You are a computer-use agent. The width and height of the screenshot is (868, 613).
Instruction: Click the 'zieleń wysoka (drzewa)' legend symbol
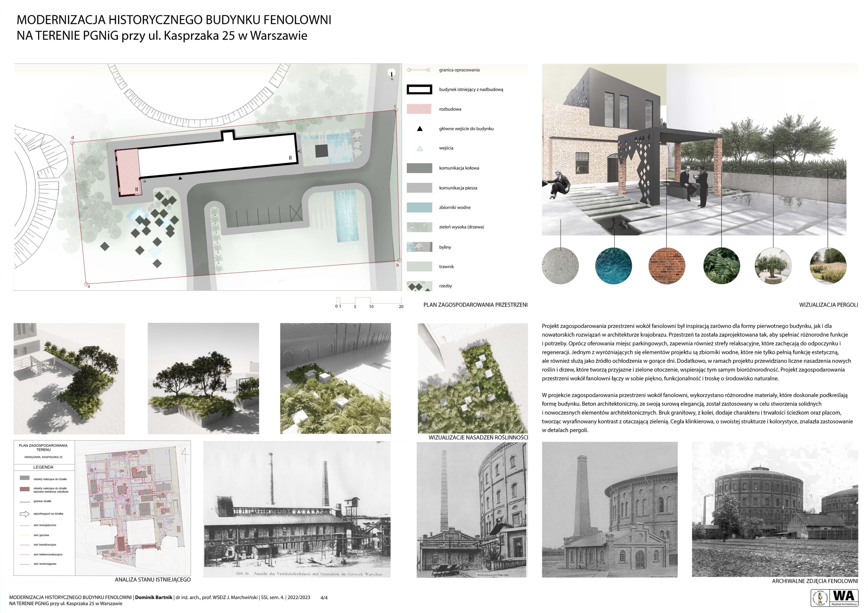tap(419, 227)
